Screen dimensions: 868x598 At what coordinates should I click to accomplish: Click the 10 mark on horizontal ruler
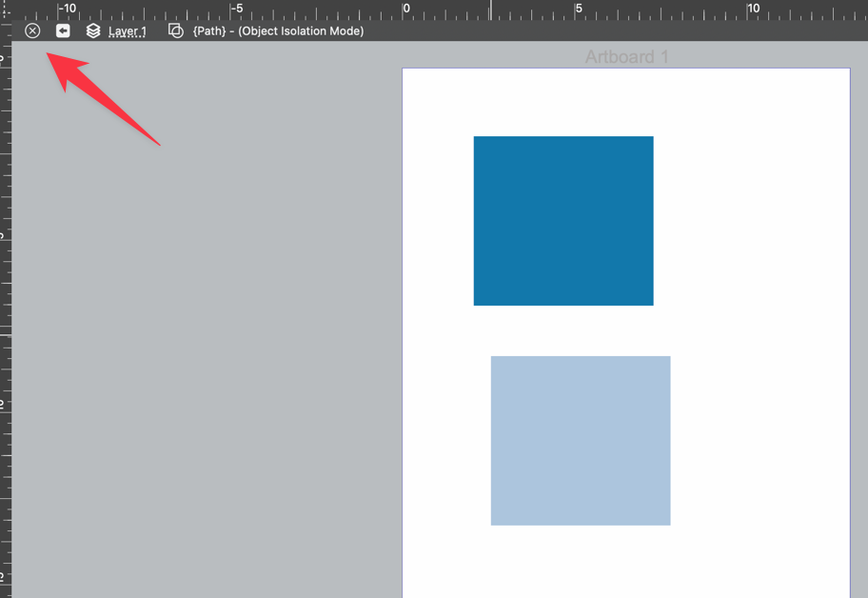tap(752, 10)
